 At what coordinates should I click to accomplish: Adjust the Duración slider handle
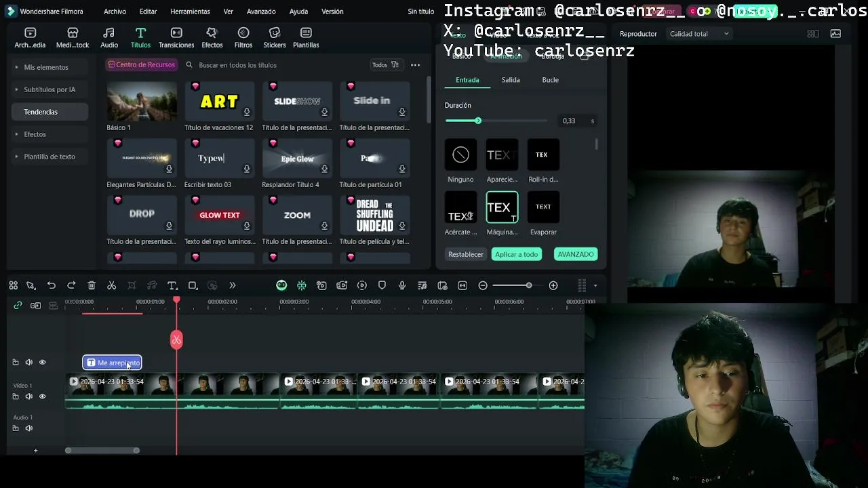tap(478, 121)
